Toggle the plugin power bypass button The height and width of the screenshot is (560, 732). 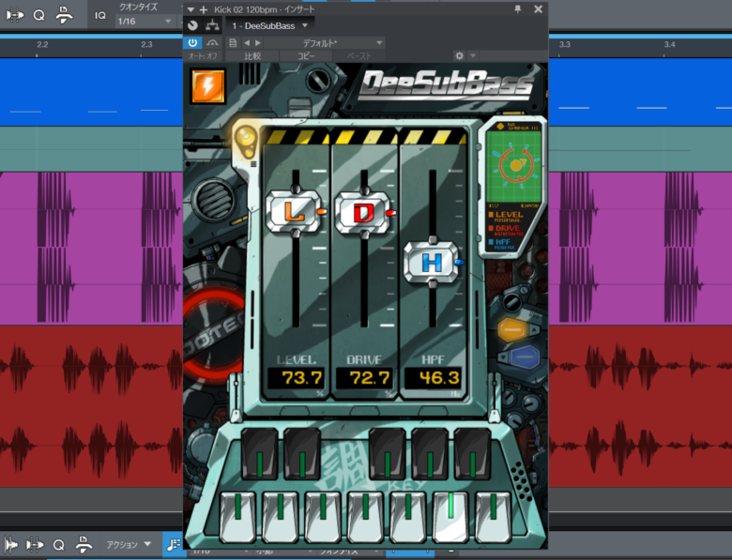[x=192, y=43]
